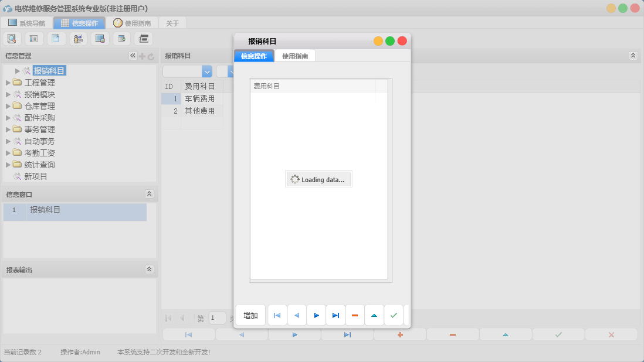Go to next record in the dialog
The image size is (644, 362).
coord(316,315)
